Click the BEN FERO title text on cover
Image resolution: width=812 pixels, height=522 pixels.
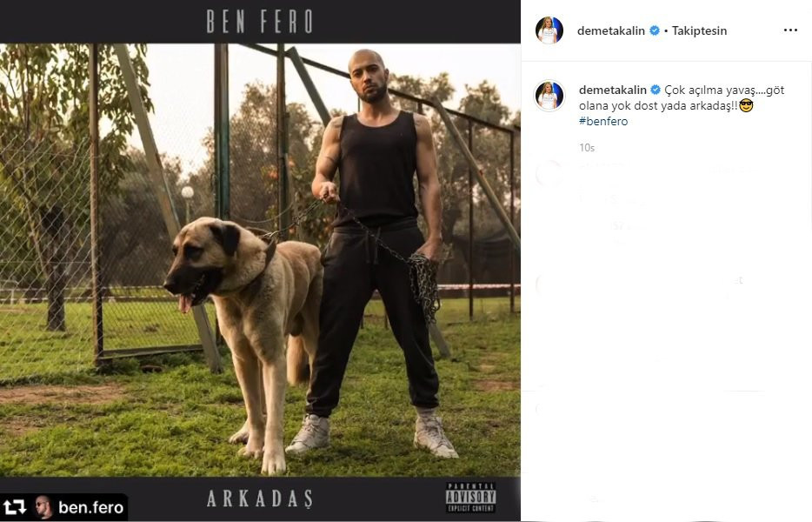tap(259, 22)
